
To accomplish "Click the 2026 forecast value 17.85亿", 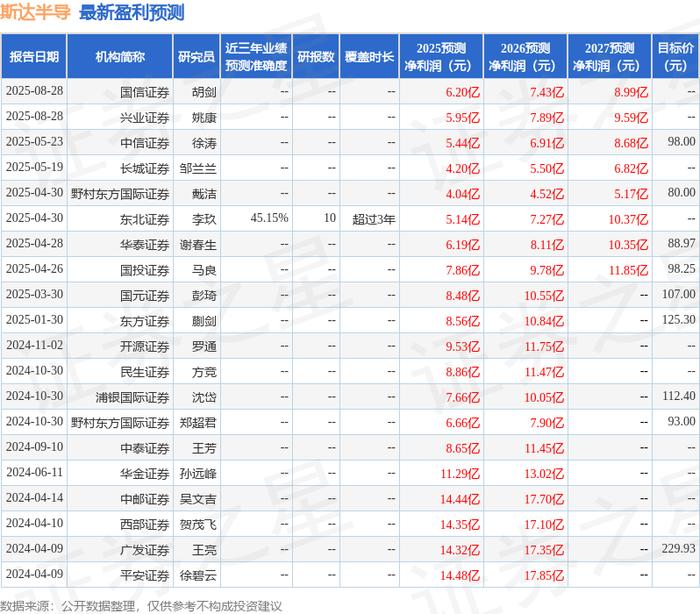I will pos(544,576).
